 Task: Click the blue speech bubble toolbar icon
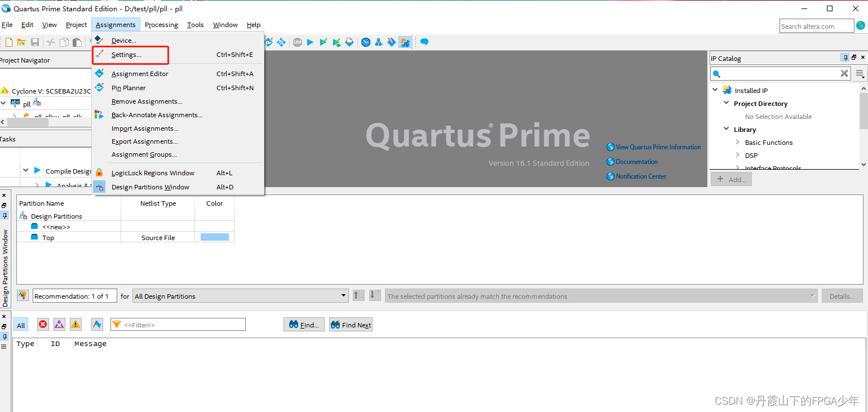pos(424,42)
